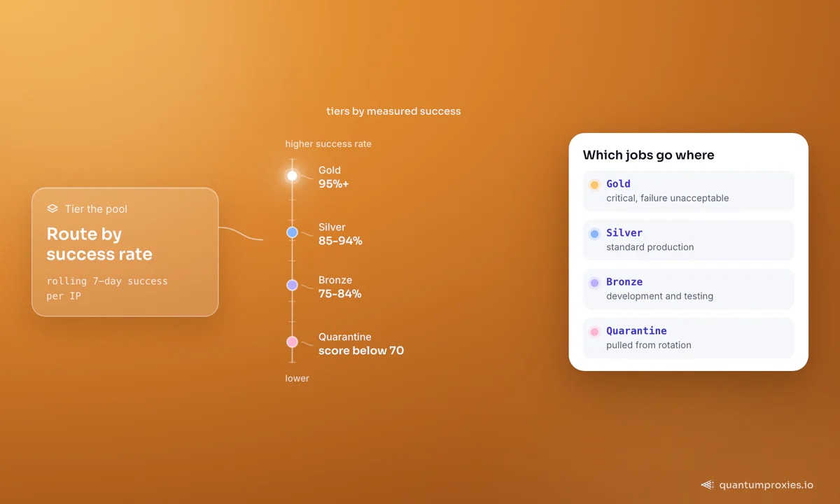Click the stacked layers icon beside Tier the pool
The image size is (840, 504).
pyautogui.click(x=52, y=209)
